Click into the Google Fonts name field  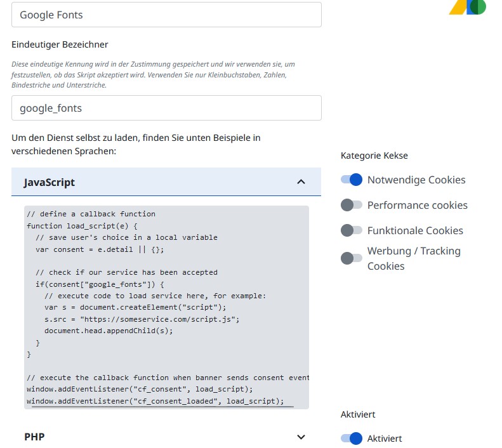(x=166, y=15)
